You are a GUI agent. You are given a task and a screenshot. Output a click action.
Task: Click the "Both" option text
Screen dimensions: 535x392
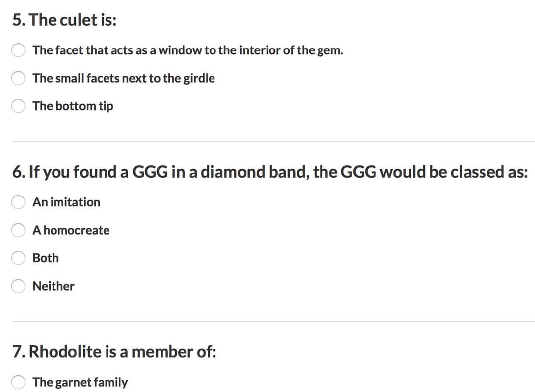coord(45,258)
